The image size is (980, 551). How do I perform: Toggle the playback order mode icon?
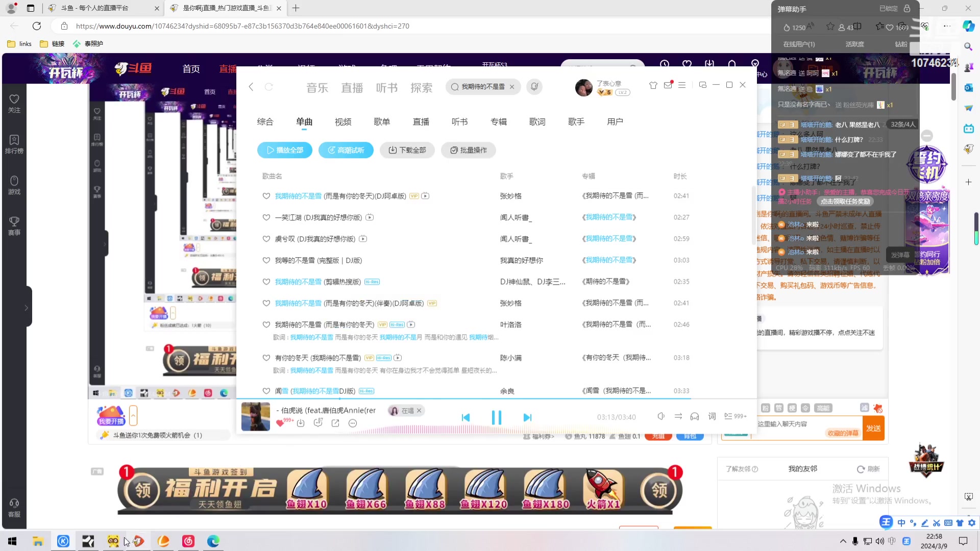tap(678, 416)
